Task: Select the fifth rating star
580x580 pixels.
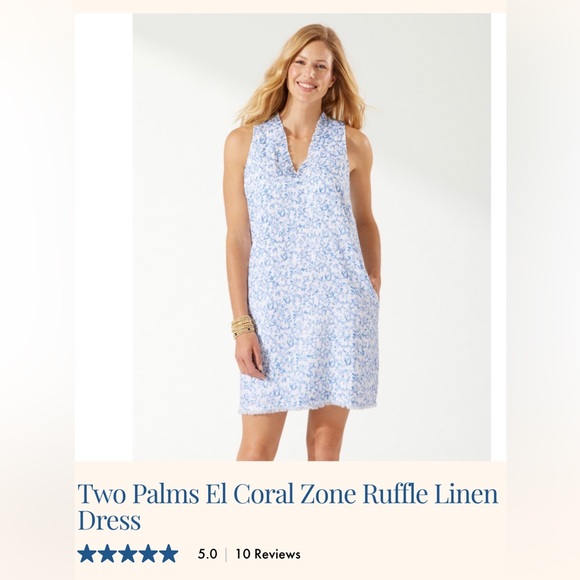Action: pyautogui.click(x=169, y=554)
